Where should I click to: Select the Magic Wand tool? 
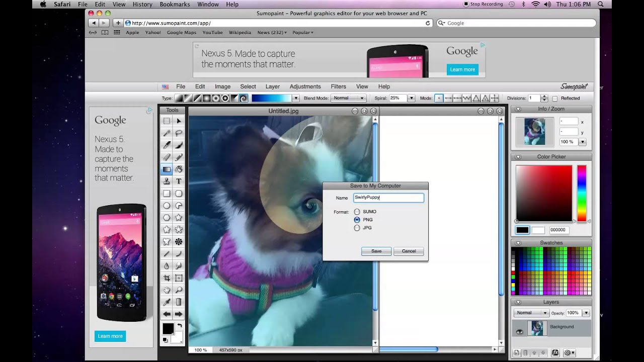pyautogui.click(x=167, y=133)
